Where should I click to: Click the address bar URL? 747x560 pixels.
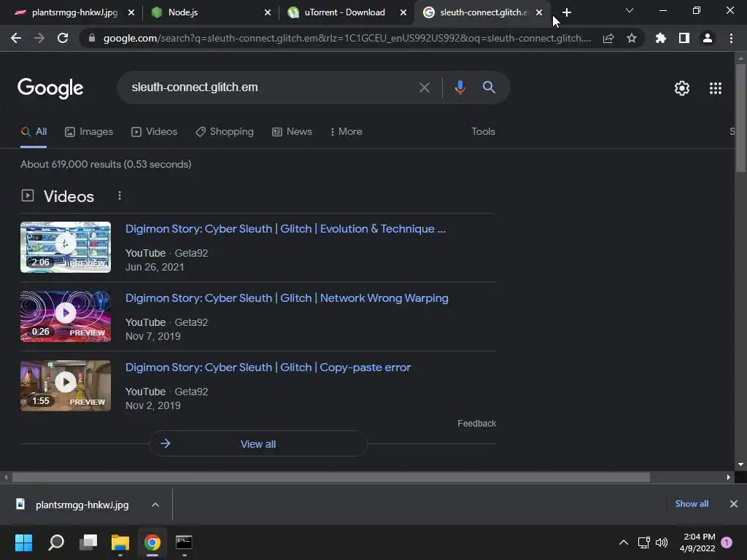pyautogui.click(x=347, y=38)
